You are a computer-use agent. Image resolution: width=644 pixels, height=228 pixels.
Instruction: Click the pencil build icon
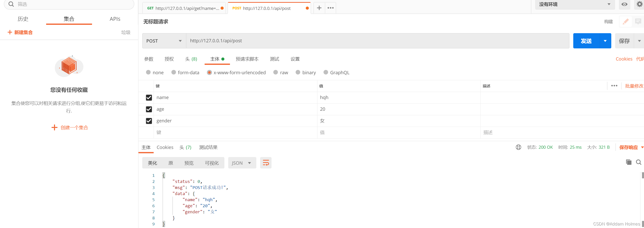click(x=626, y=22)
